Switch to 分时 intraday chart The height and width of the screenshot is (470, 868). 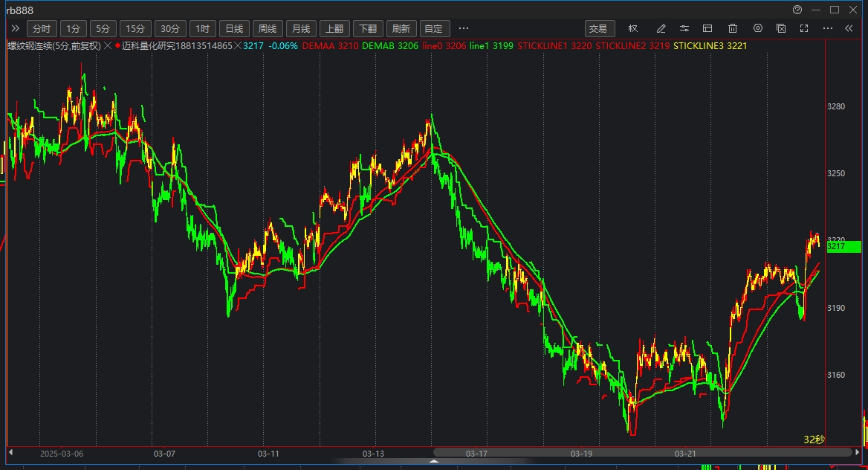click(42, 29)
